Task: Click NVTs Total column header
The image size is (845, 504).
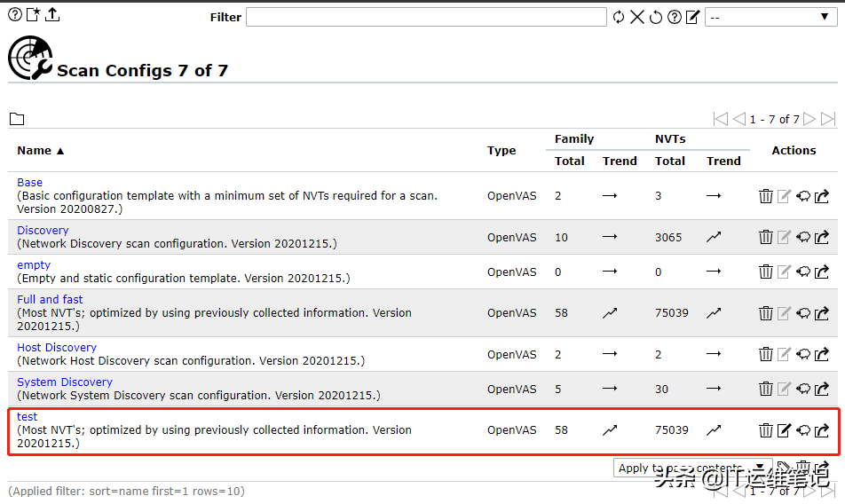Action: tap(670, 161)
